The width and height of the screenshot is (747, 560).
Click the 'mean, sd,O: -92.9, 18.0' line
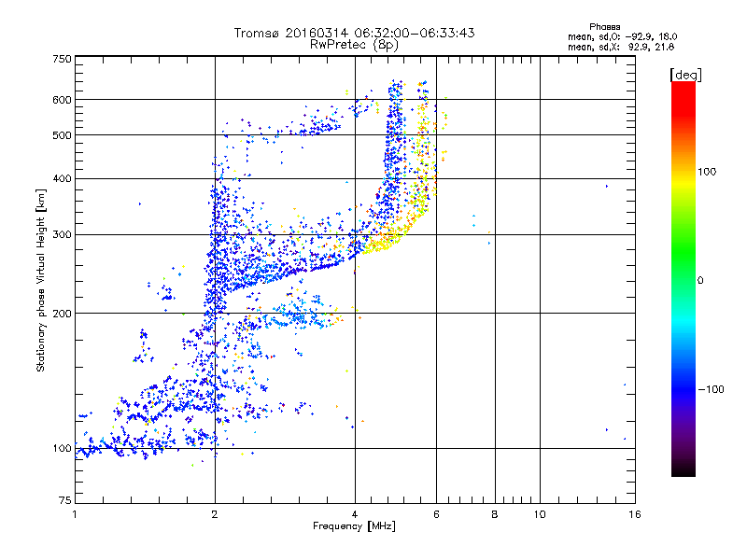pyautogui.click(x=622, y=36)
